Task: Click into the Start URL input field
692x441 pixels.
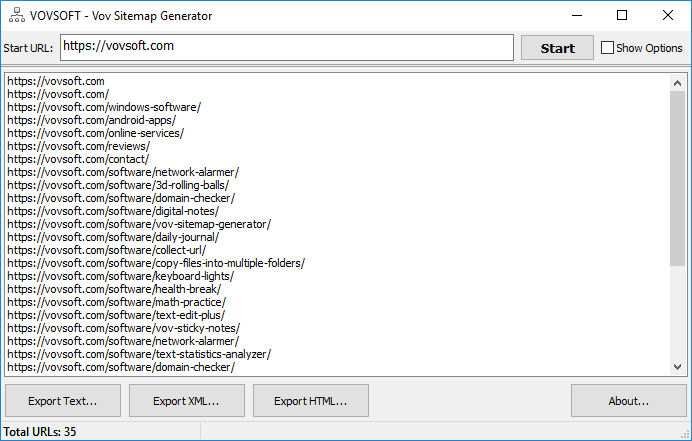Action: click(288, 47)
